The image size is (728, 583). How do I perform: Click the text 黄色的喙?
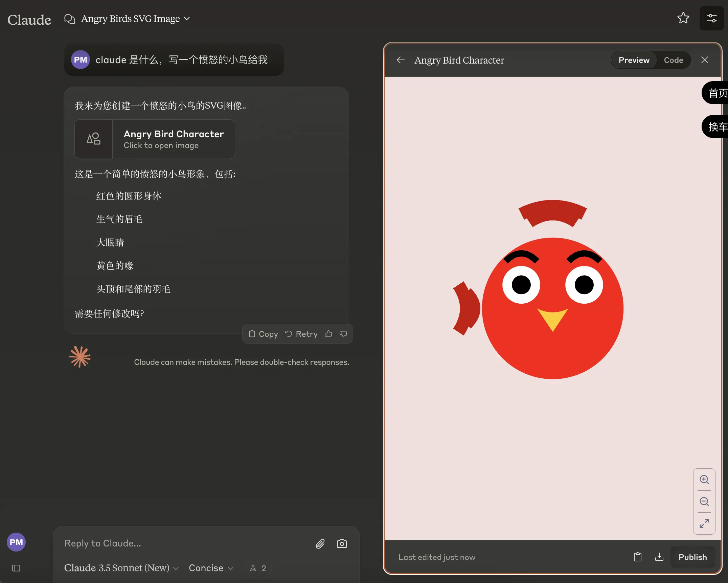(x=115, y=266)
